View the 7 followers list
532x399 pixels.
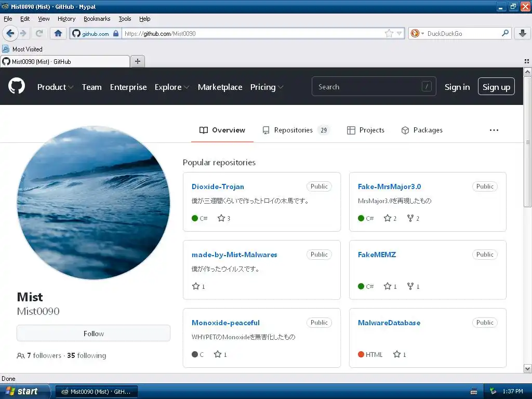44,355
